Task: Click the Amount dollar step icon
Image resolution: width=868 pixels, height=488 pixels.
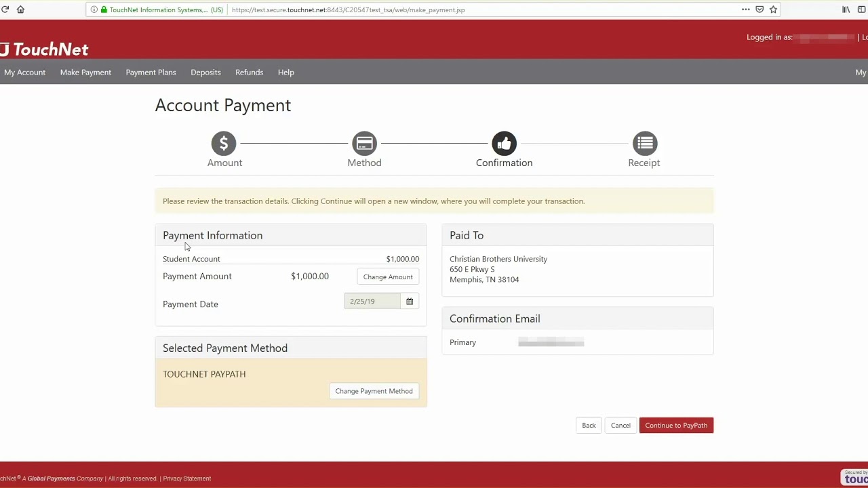Action: [x=224, y=143]
